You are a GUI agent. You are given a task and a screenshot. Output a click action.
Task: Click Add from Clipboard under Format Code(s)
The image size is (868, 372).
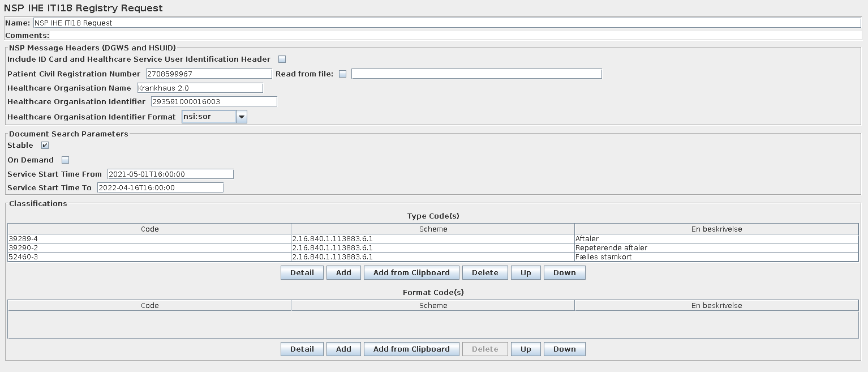click(411, 349)
